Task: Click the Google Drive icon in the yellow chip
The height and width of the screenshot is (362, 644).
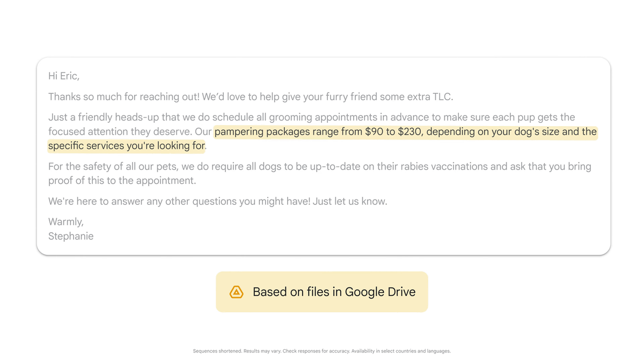Action: coord(236,292)
